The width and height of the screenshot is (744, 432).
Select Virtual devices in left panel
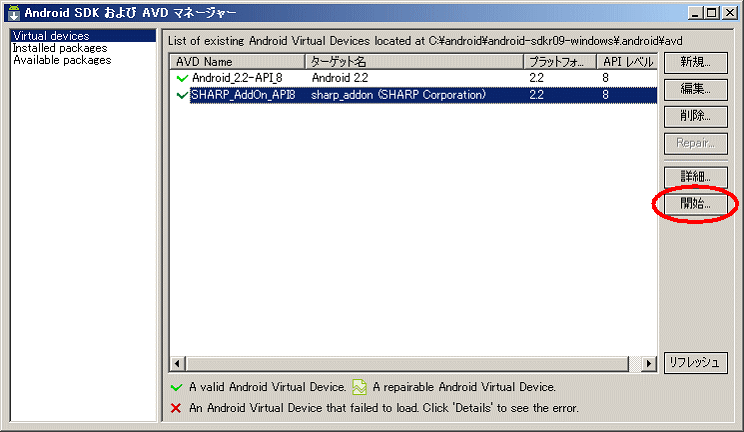pyautogui.click(x=83, y=36)
